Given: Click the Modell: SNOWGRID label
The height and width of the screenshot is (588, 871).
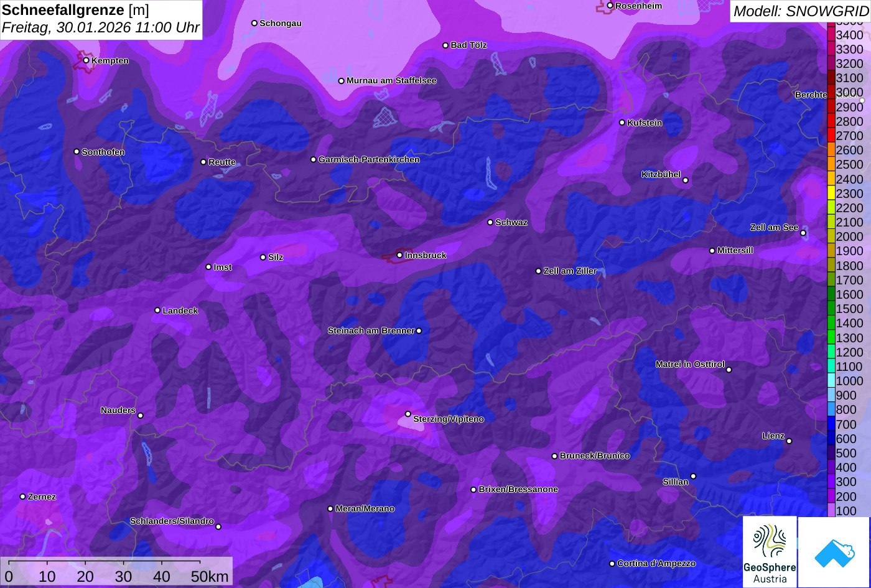Looking at the screenshot, I should pos(801,11).
